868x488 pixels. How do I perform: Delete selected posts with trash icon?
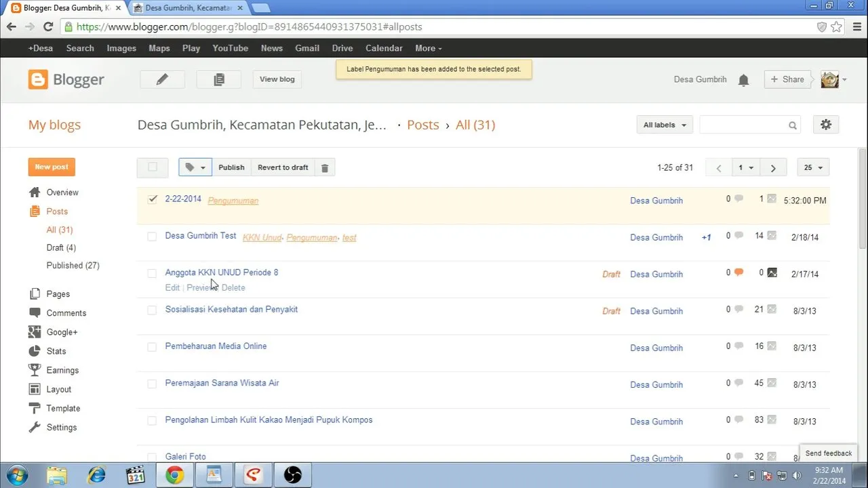324,167
